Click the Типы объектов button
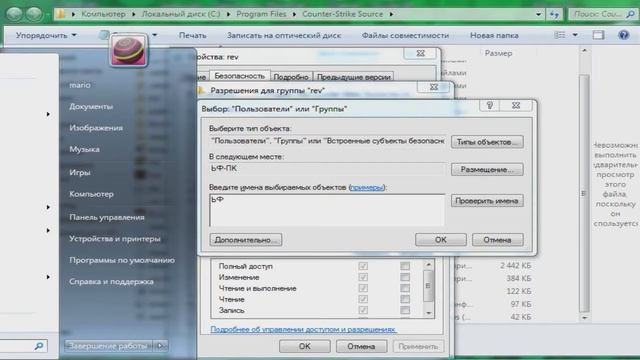 [487, 142]
